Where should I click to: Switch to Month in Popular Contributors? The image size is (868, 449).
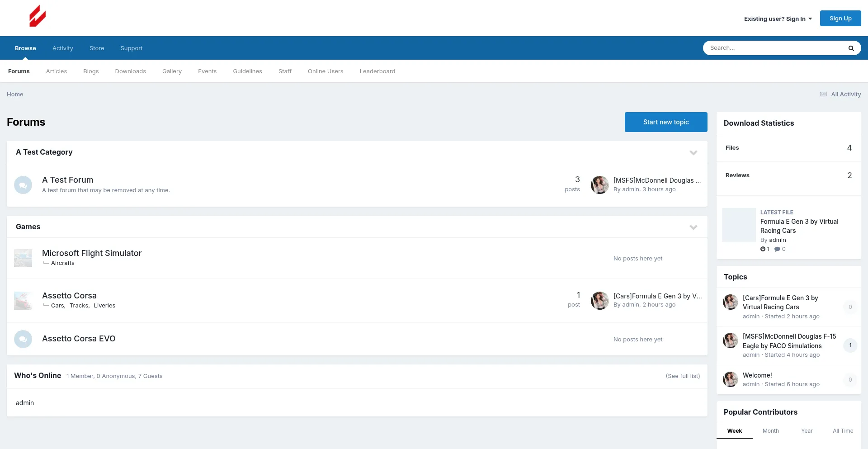(770, 430)
